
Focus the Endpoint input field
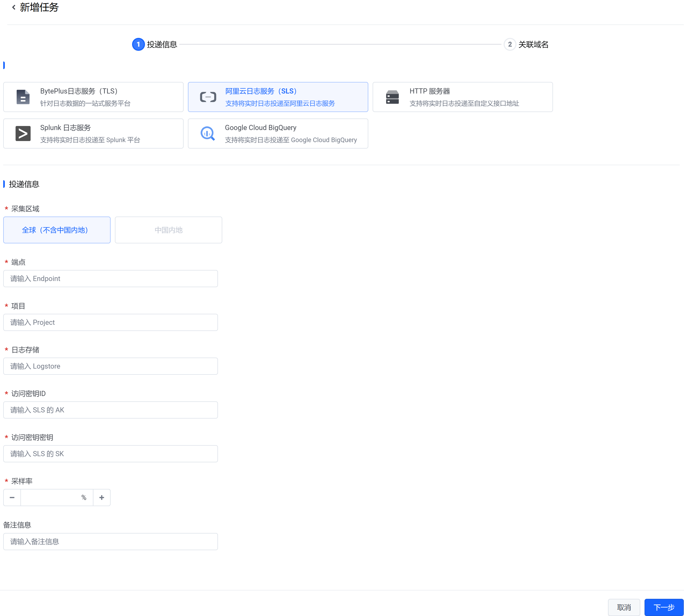pos(111,279)
